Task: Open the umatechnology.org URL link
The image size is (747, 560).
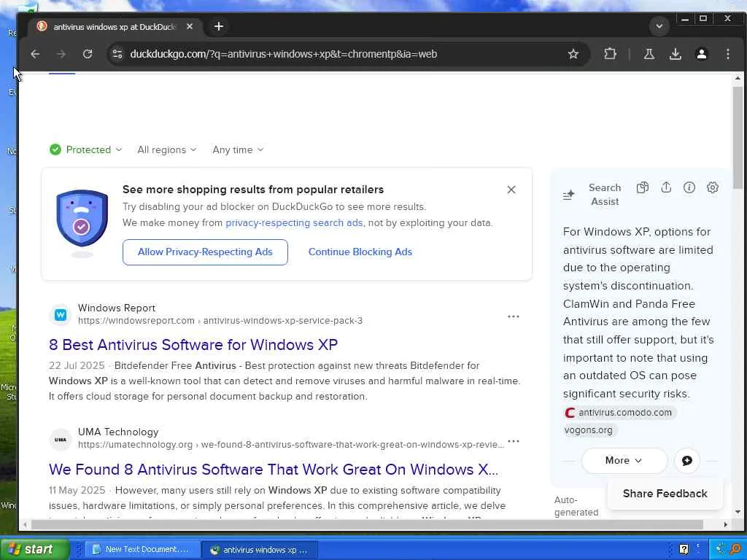Action: [x=290, y=444]
